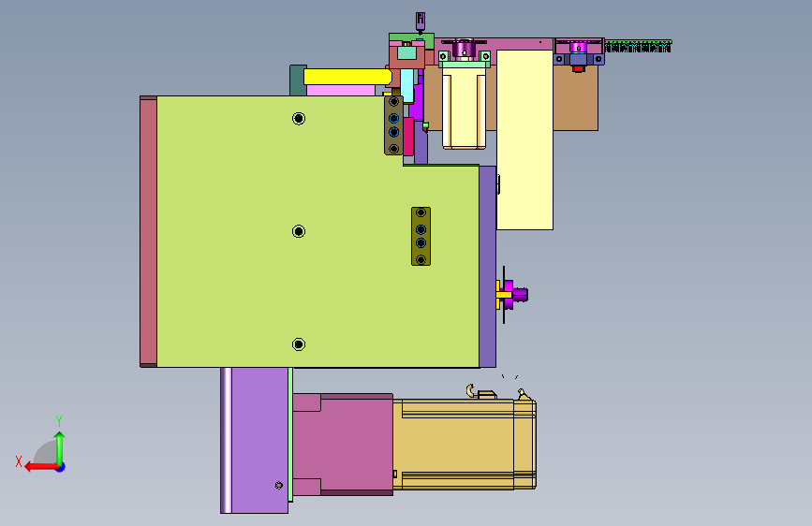The width and height of the screenshot is (812, 526).
Task: Pick the small screw on the purple plate
Action: (278, 485)
